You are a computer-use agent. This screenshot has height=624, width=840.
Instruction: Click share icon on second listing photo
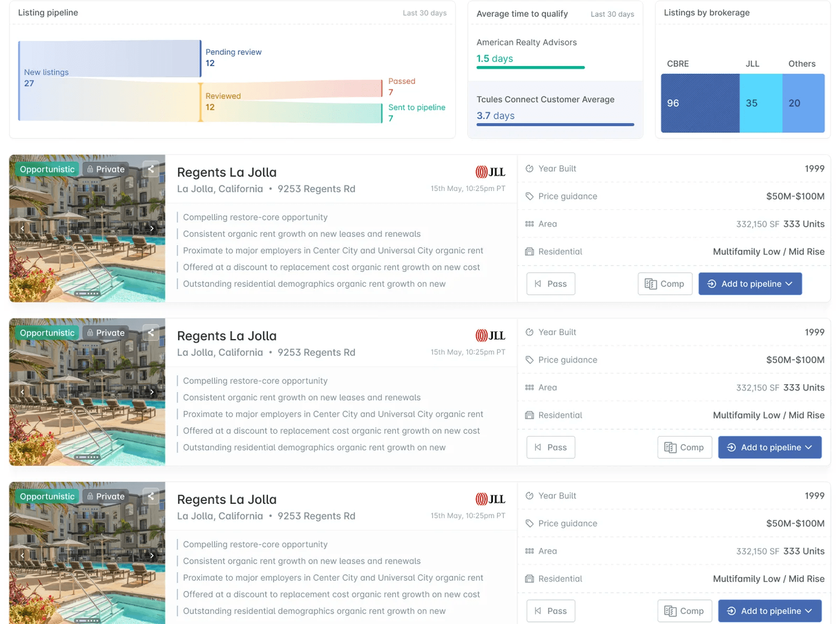coord(151,333)
